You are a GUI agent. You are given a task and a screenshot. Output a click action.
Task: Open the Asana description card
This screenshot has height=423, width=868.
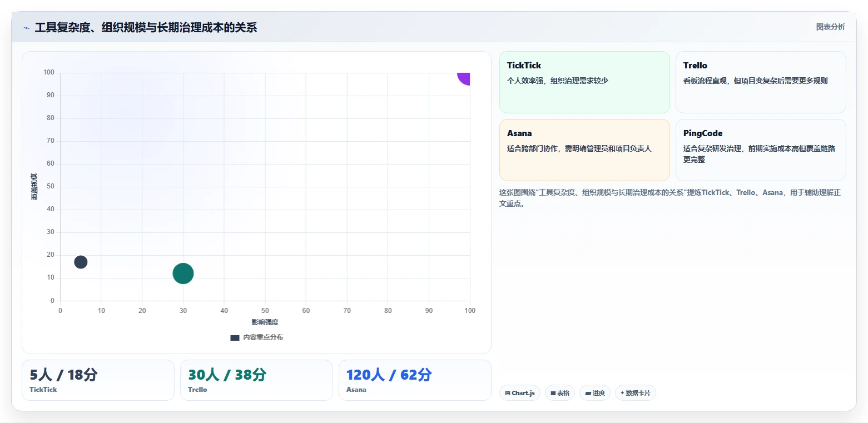coord(584,150)
